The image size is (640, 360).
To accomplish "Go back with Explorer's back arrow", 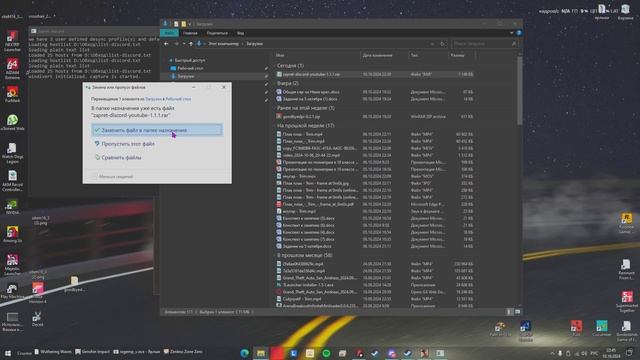I will pos(166,44).
